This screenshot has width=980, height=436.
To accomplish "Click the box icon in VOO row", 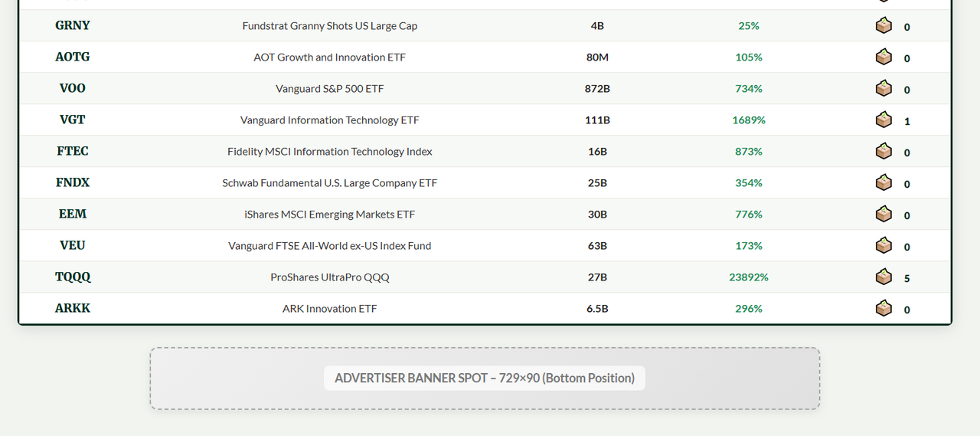I will pos(884,88).
